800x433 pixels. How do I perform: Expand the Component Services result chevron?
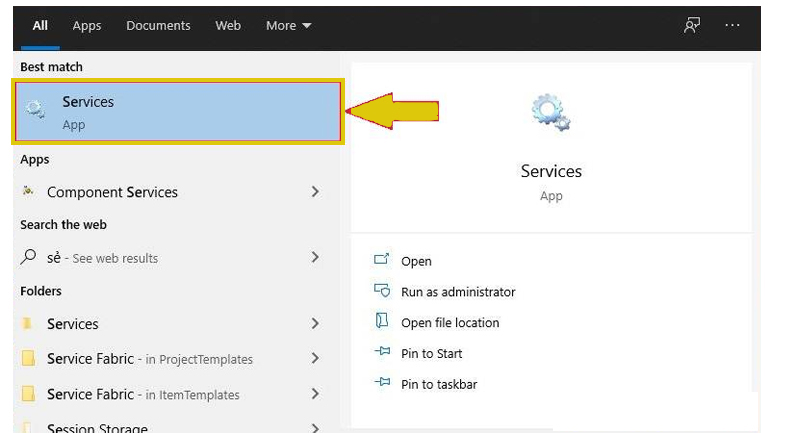[x=315, y=192]
